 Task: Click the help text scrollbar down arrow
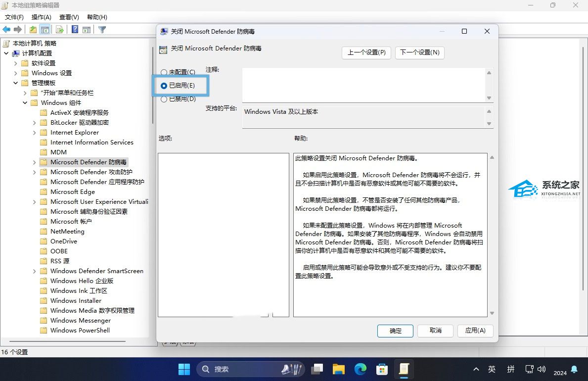pos(492,313)
